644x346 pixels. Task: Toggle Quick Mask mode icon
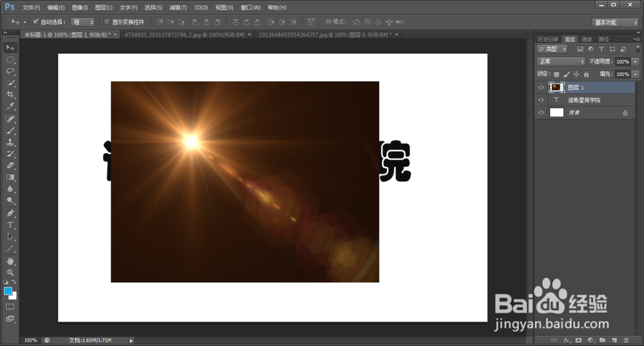(10, 307)
